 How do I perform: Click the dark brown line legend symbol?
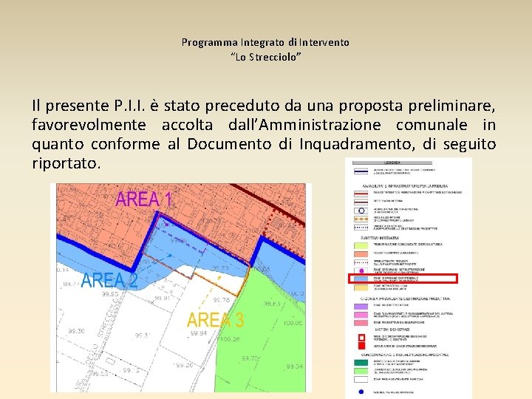[361, 202]
